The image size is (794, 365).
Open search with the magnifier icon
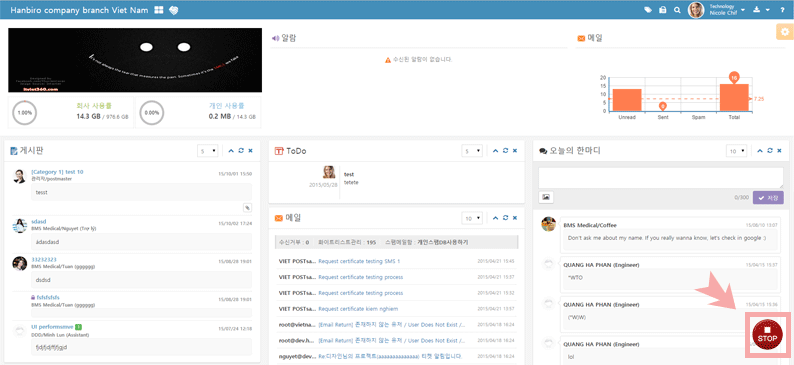(677, 10)
